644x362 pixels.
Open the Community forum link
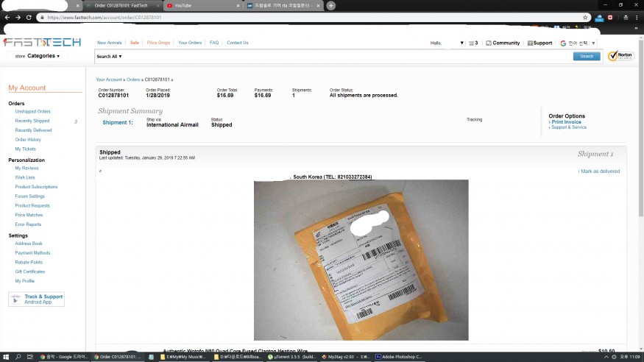tap(503, 43)
